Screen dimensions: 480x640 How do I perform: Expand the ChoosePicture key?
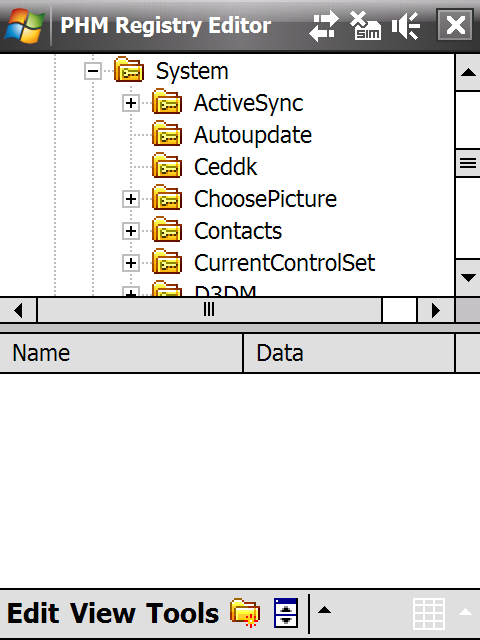[131, 199]
